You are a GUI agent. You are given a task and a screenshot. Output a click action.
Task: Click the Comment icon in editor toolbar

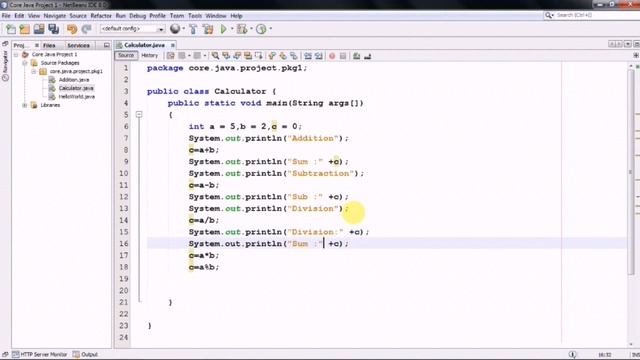(356, 56)
